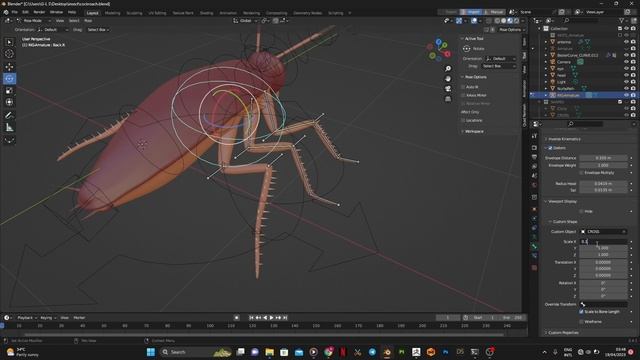Enable the Wireframe checkbox

pyautogui.click(x=582, y=322)
